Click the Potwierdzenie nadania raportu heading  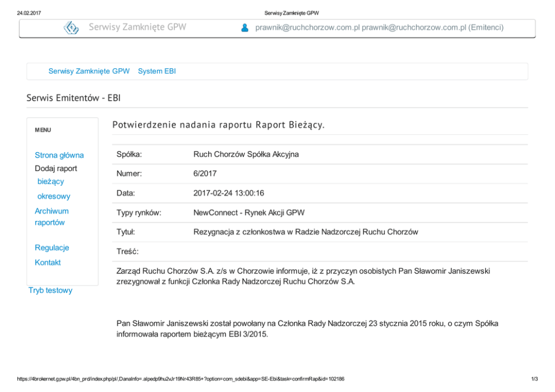218,125
